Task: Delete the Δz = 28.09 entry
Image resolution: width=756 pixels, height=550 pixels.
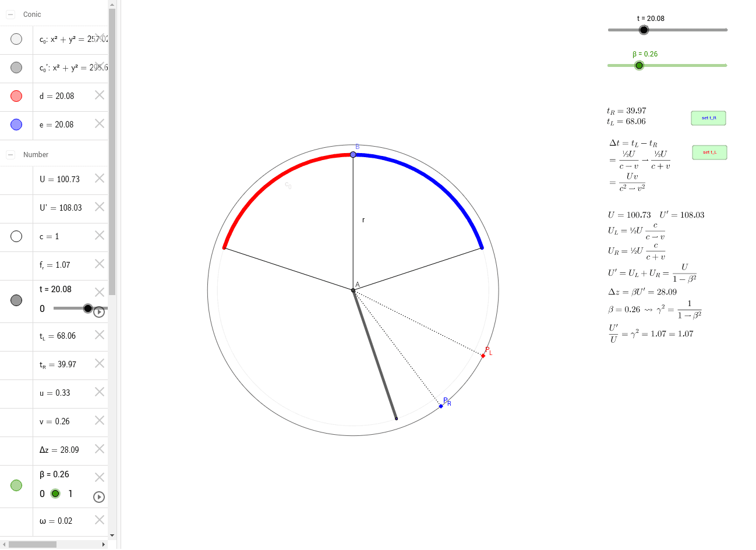Action: tap(100, 449)
